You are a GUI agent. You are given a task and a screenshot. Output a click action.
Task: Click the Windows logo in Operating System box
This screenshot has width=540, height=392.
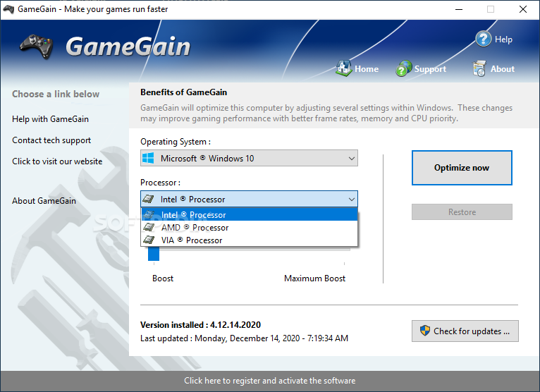pos(148,158)
